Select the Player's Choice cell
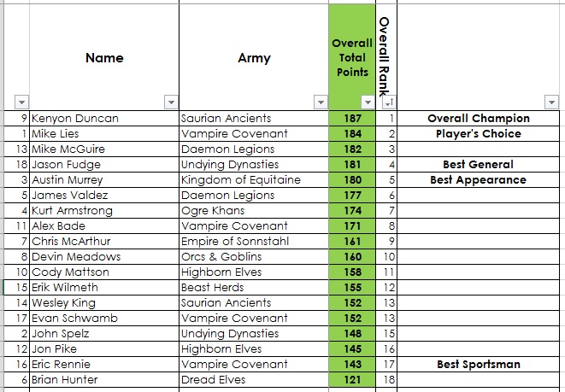The height and width of the screenshot is (392, 565). coord(479,134)
